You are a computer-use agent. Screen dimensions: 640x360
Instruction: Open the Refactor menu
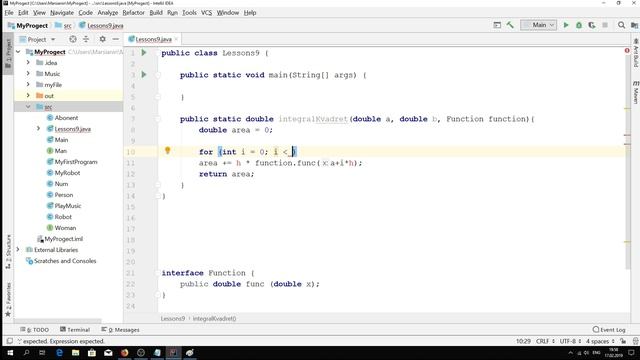(133, 13)
